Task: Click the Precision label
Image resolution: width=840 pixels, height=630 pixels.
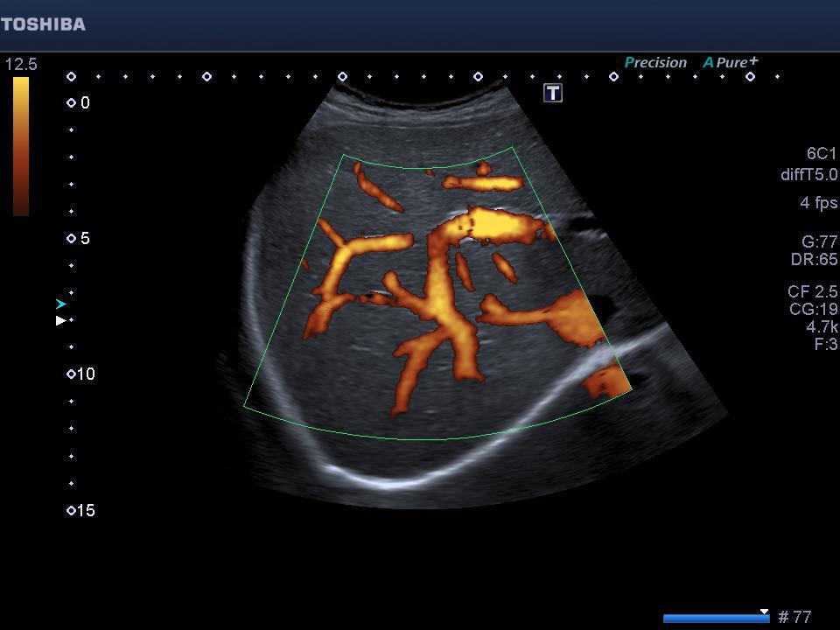Action: click(x=655, y=63)
